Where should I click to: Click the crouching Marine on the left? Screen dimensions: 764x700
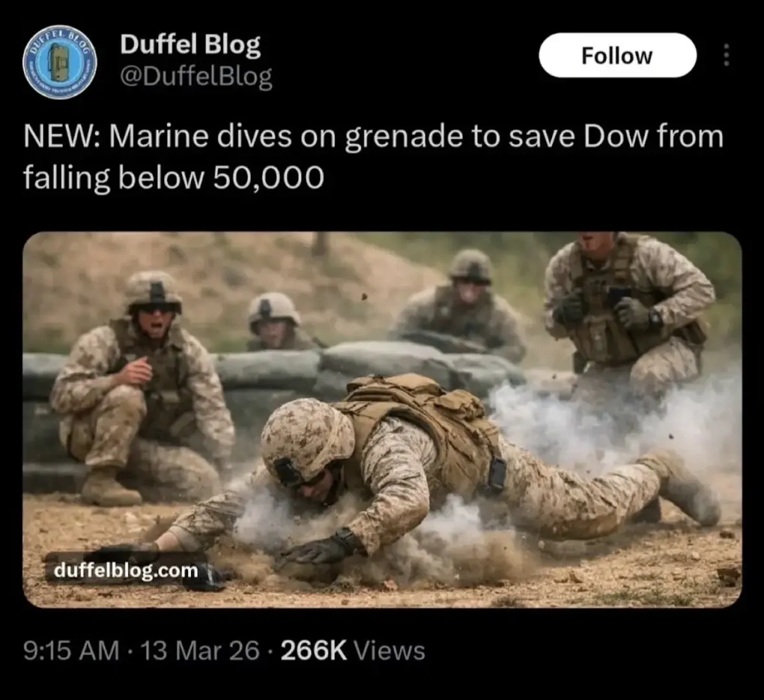[x=144, y=390]
